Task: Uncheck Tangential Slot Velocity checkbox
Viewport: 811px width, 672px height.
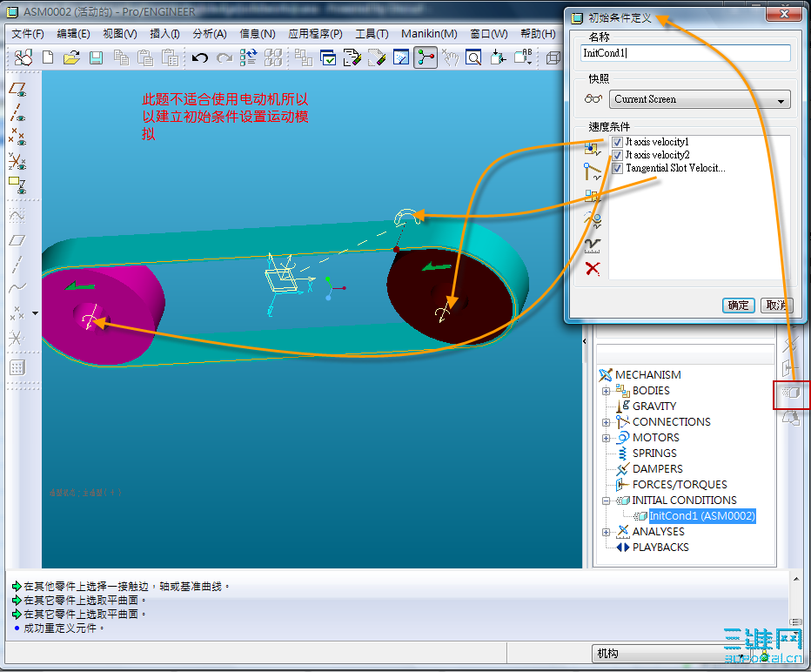Action: tap(617, 169)
